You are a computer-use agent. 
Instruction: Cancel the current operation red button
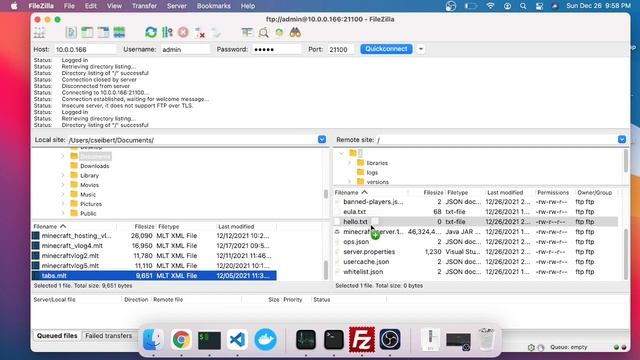[183, 32]
